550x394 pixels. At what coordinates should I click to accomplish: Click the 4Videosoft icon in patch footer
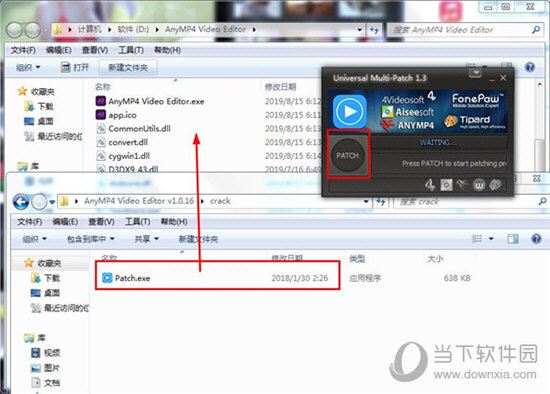click(x=430, y=185)
